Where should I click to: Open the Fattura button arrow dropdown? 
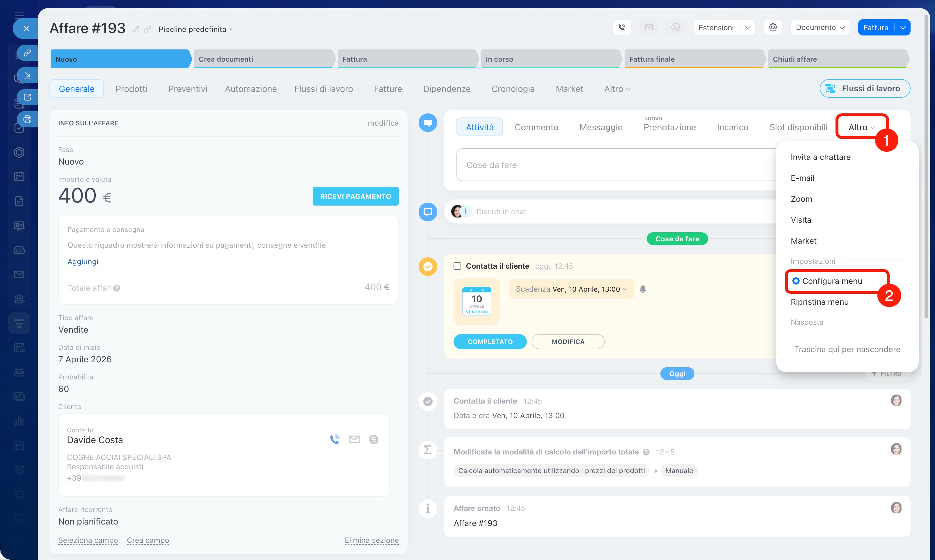[x=902, y=28]
